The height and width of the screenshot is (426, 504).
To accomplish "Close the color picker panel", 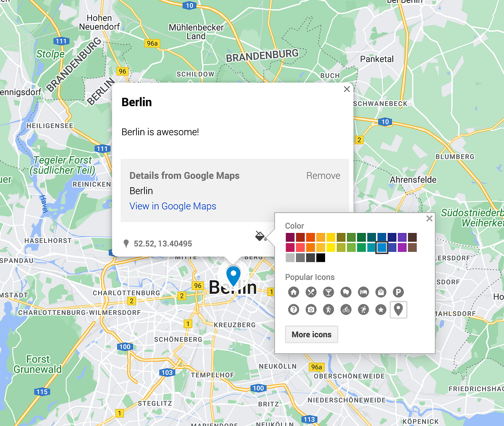I will [429, 218].
